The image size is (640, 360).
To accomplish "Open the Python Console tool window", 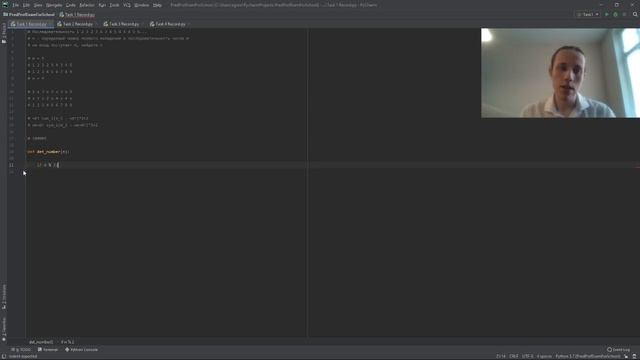I will (82, 350).
